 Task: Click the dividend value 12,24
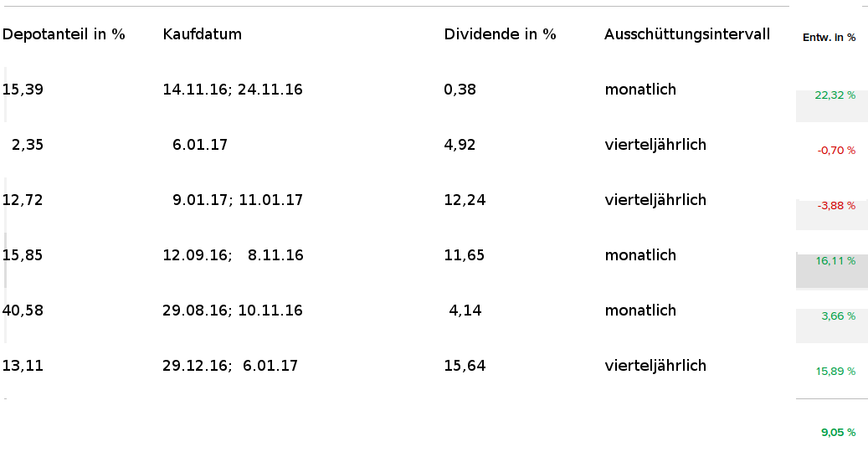point(465,200)
